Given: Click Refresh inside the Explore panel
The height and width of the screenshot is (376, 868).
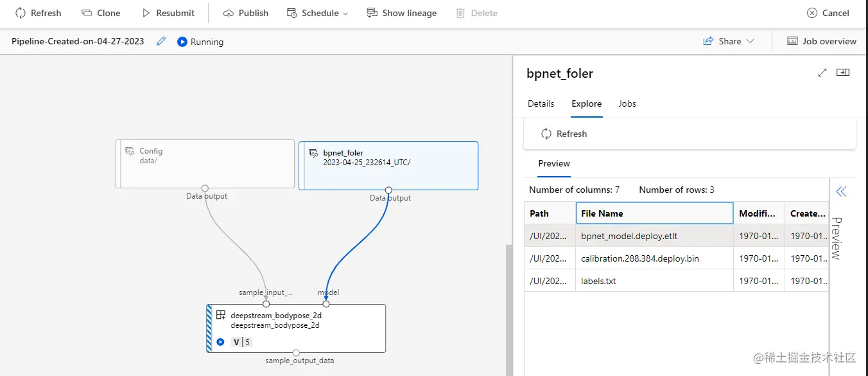Looking at the screenshot, I should pyautogui.click(x=564, y=134).
